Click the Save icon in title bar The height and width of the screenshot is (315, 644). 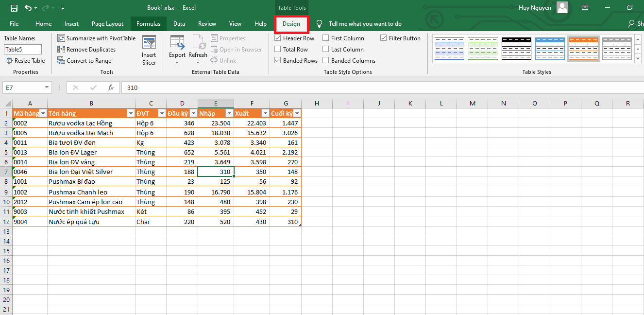click(x=14, y=8)
